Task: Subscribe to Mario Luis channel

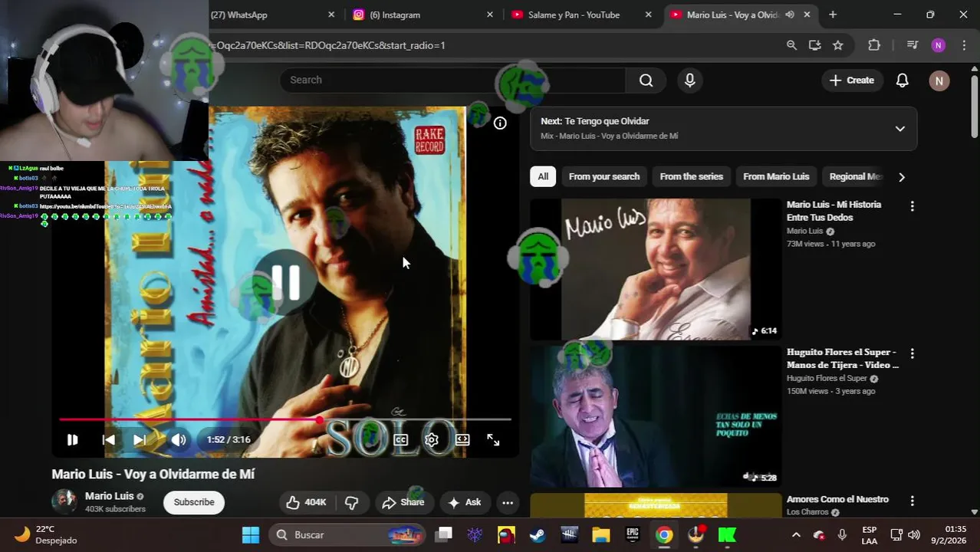Action: click(194, 502)
